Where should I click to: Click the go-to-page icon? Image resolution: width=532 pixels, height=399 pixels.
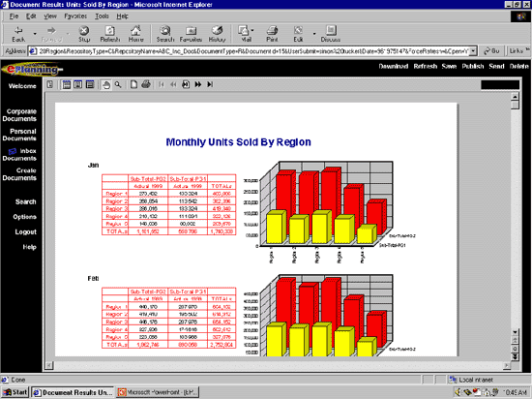186,84
